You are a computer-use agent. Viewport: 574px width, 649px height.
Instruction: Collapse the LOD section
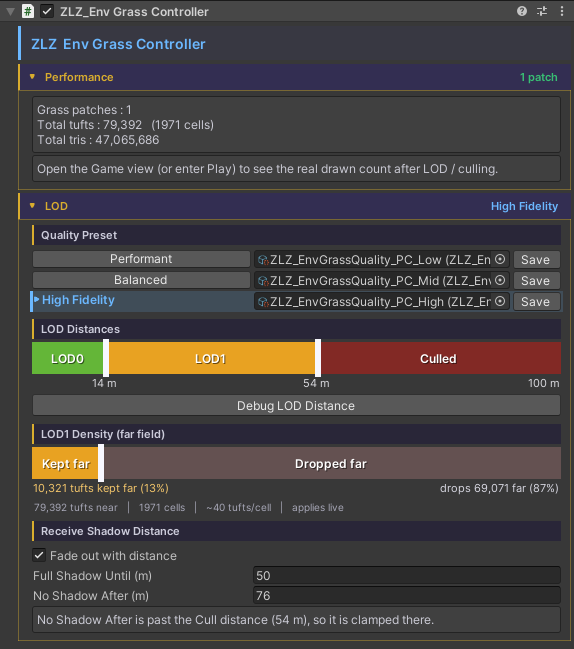tap(32, 206)
